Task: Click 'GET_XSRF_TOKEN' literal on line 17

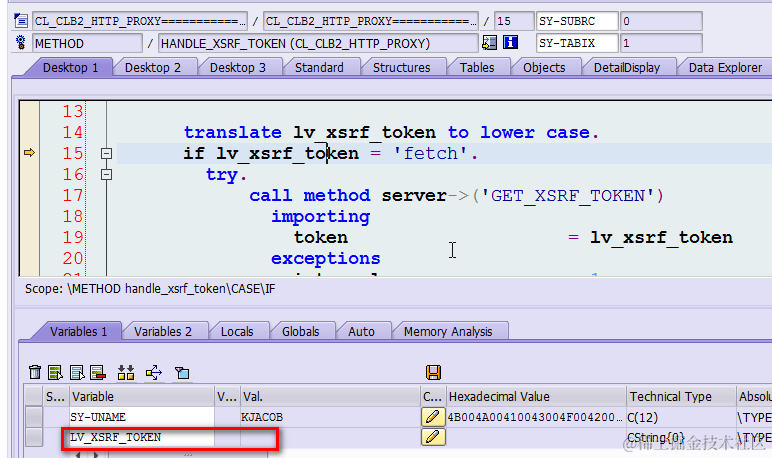Action: [568, 196]
